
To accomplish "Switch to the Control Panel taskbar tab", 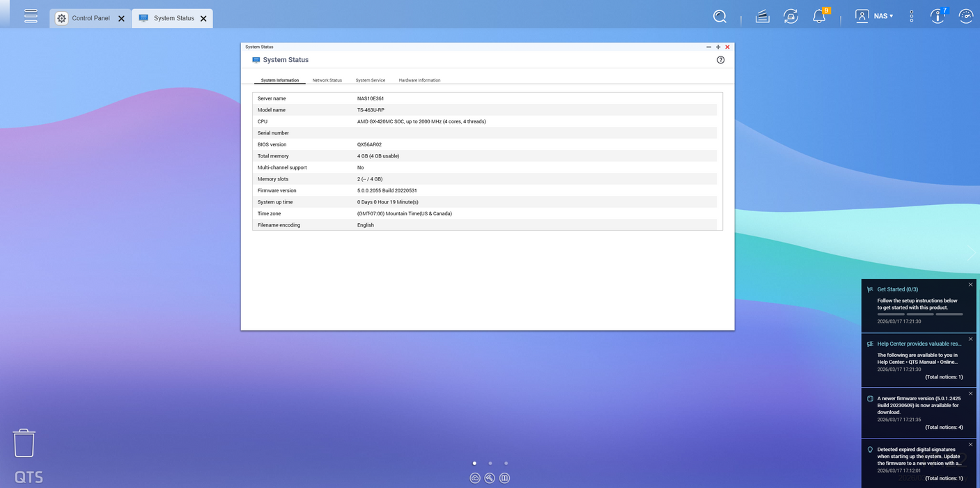I will (x=91, y=18).
